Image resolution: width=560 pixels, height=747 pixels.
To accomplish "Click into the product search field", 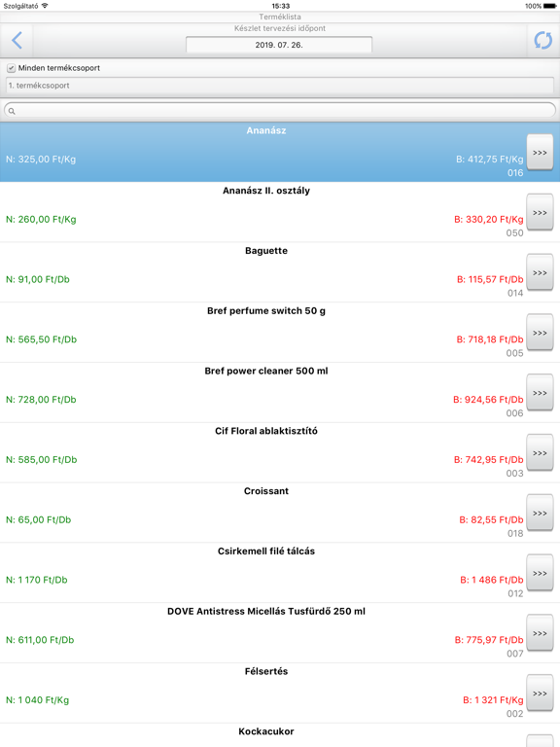I will tap(280, 111).
